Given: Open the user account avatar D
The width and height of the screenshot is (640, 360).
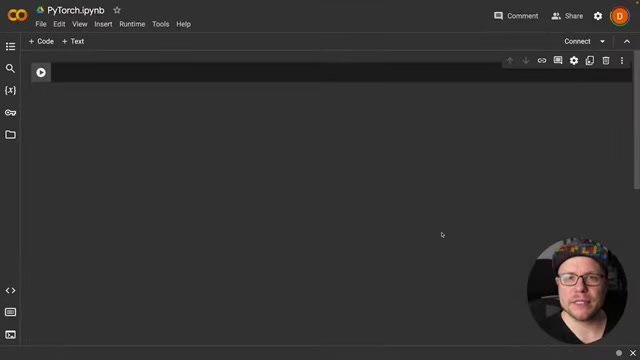Looking at the screenshot, I should coord(620,16).
